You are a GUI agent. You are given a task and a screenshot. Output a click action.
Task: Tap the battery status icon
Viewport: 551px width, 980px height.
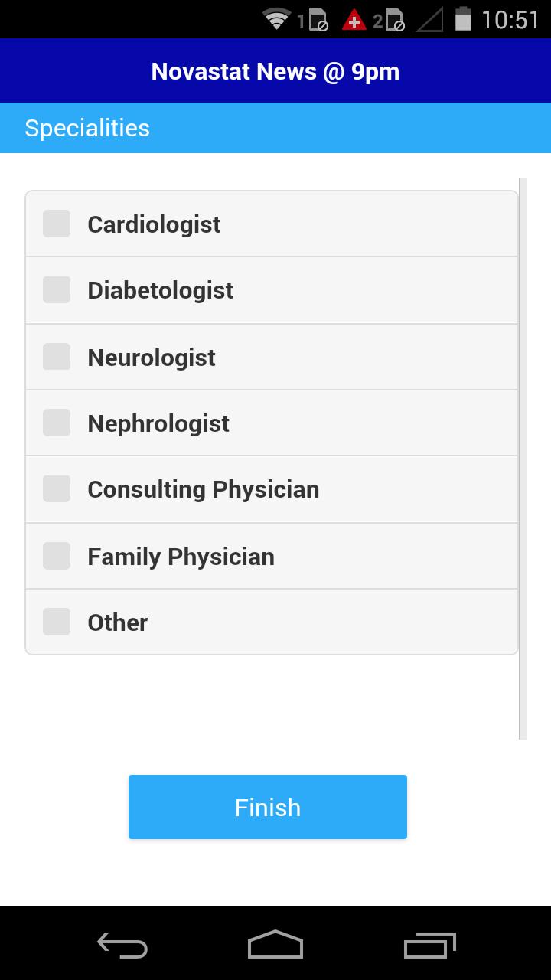(x=463, y=19)
